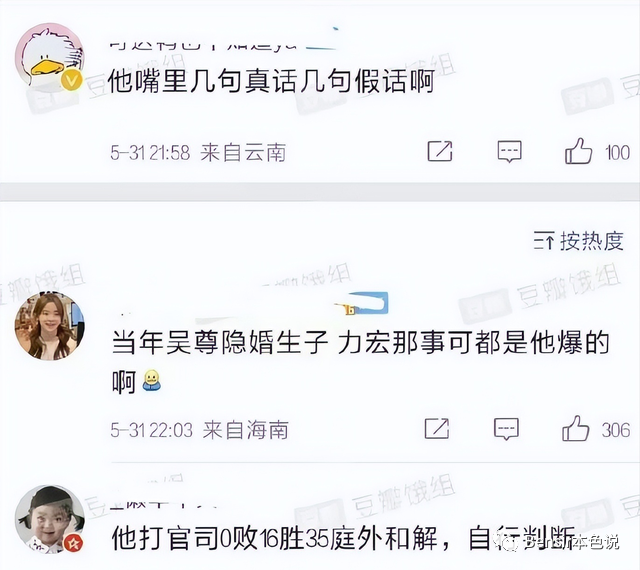This screenshot has width=640, height=570.
Task: Click the 306 like count
Action: [x=616, y=430]
